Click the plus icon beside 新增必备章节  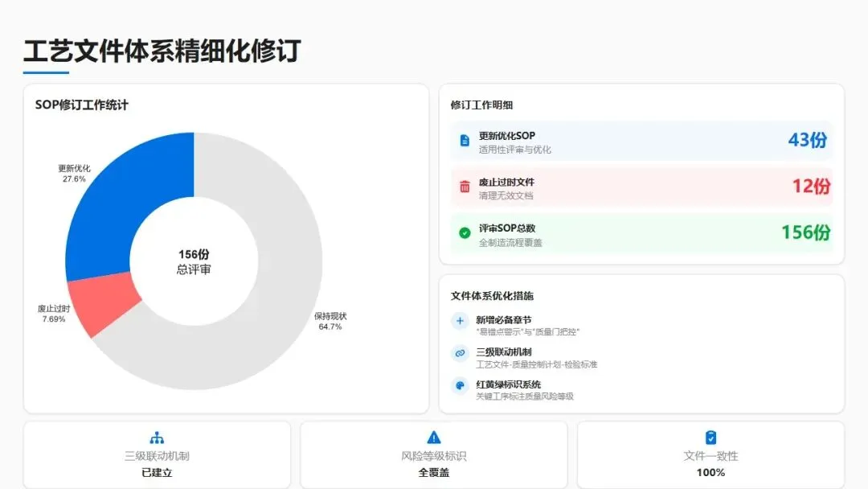tap(460, 321)
